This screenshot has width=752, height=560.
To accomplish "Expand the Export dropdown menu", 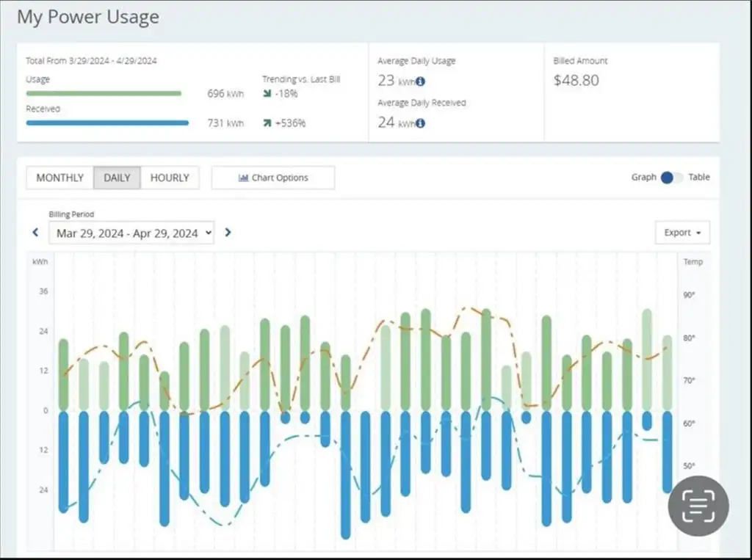I will point(682,233).
